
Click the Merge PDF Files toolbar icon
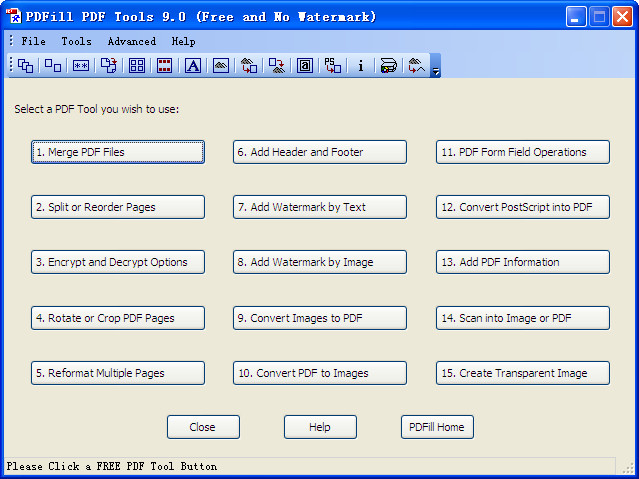click(x=25, y=66)
